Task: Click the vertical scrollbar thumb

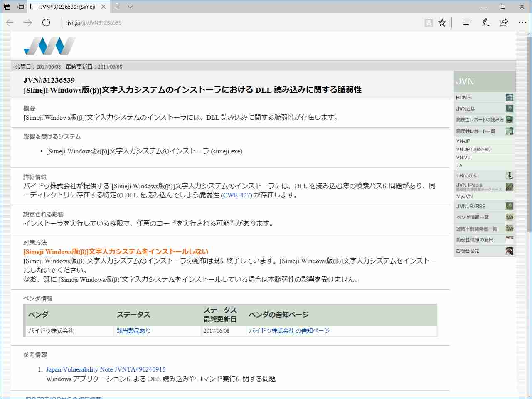Action: point(529,134)
